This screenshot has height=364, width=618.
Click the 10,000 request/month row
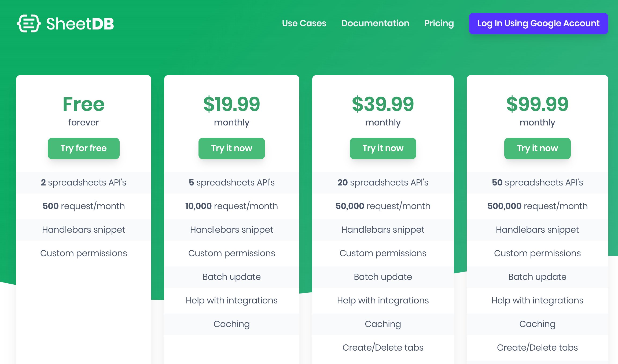pos(231,206)
